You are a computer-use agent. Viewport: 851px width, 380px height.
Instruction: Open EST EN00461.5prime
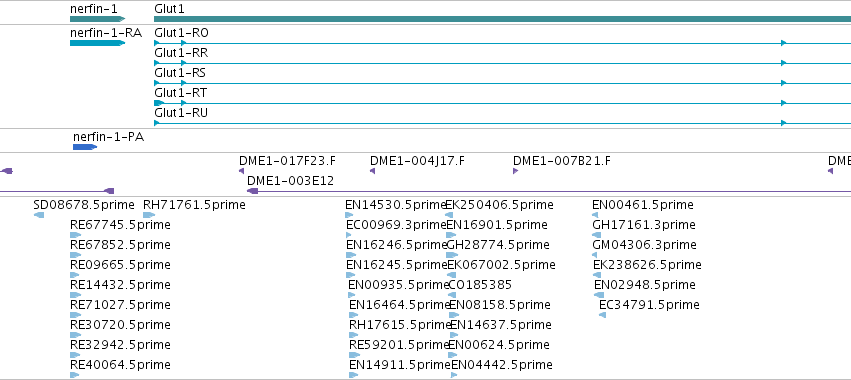[x=643, y=205]
